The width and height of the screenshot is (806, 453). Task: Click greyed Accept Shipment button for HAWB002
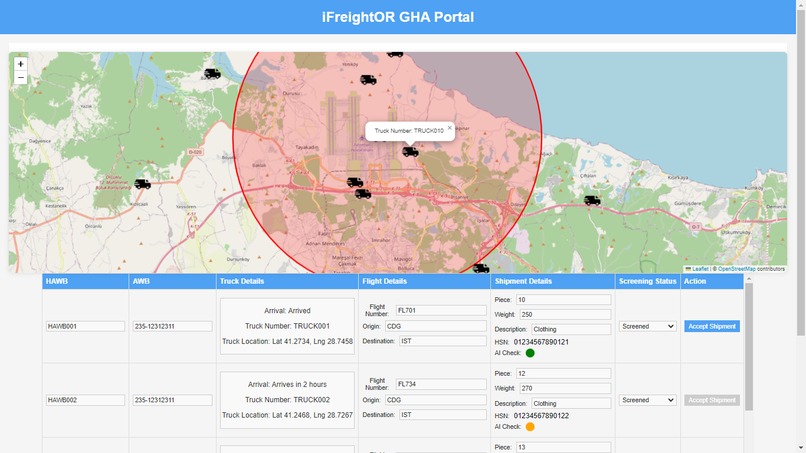point(712,400)
